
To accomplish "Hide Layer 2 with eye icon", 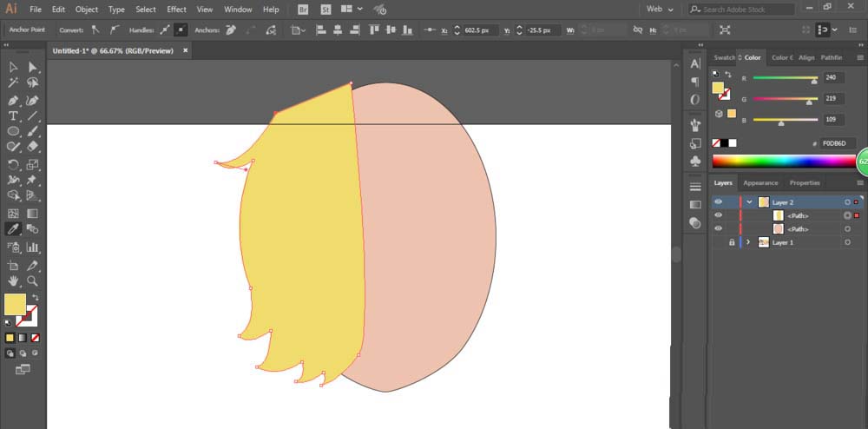I will coord(719,202).
